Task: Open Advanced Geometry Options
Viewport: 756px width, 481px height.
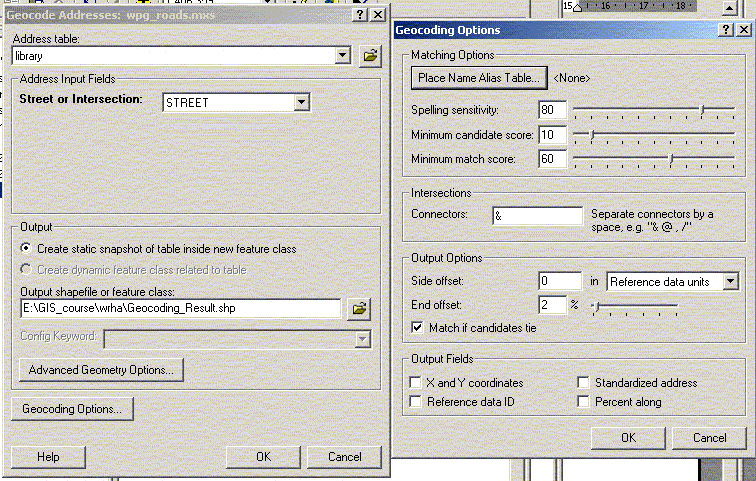Action: click(100, 370)
